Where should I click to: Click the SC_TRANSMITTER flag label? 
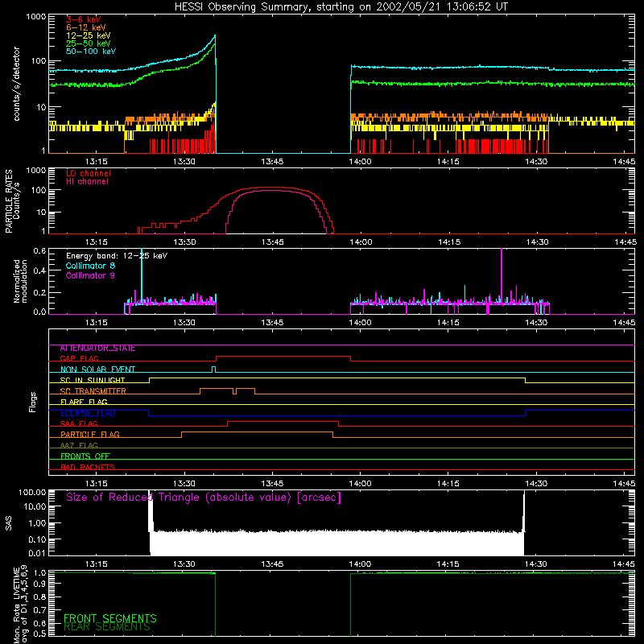click(93, 391)
